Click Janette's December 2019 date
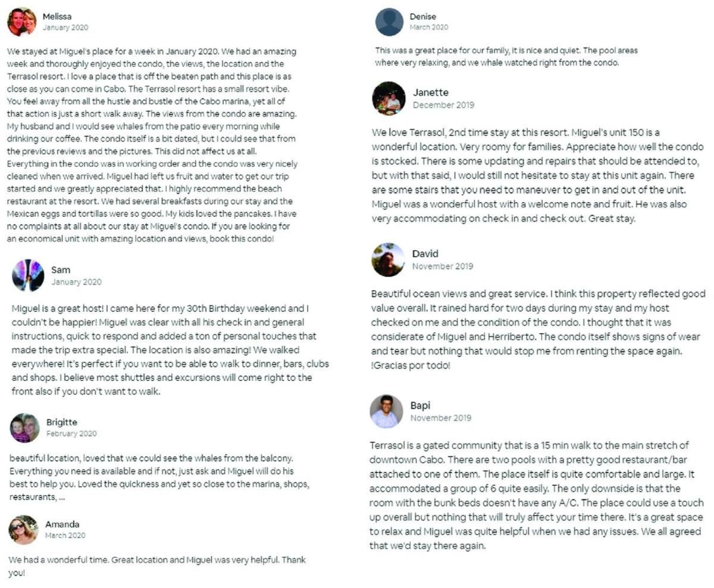 (x=444, y=105)
